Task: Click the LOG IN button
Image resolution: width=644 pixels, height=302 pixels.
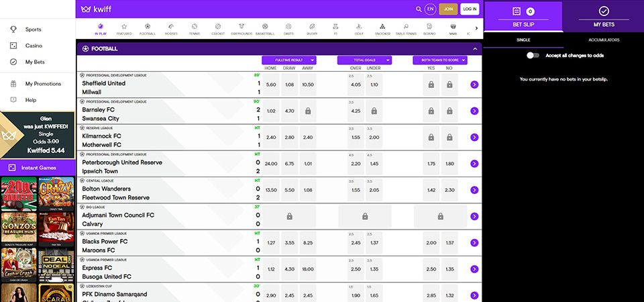Action: 470,9
